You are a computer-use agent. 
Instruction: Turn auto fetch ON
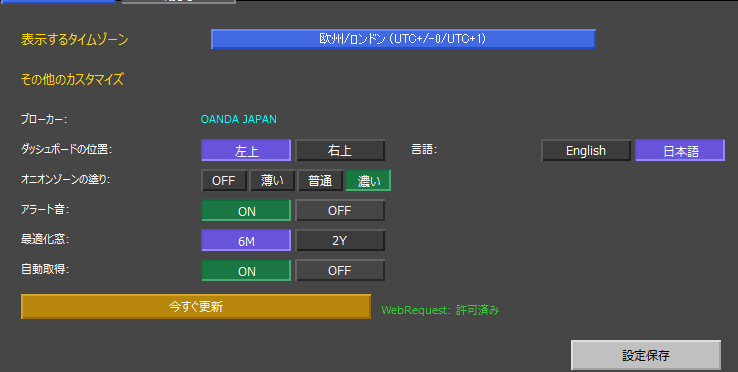click(246, 271)
